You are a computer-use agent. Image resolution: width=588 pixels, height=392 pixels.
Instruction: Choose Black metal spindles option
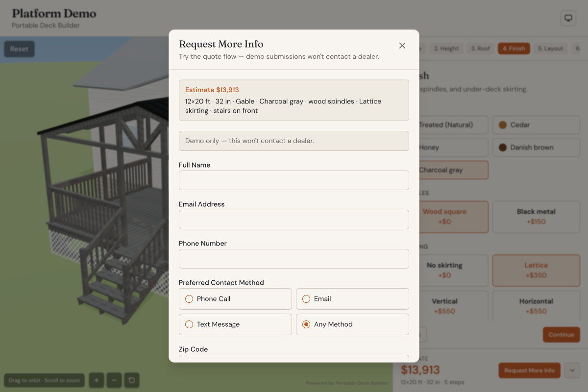536,217
